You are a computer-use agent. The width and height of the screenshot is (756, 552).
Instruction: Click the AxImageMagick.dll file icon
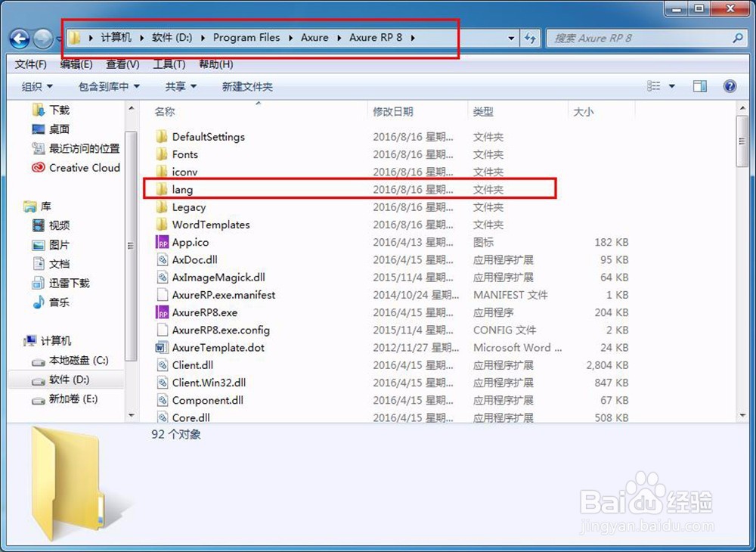click(163, 278)
